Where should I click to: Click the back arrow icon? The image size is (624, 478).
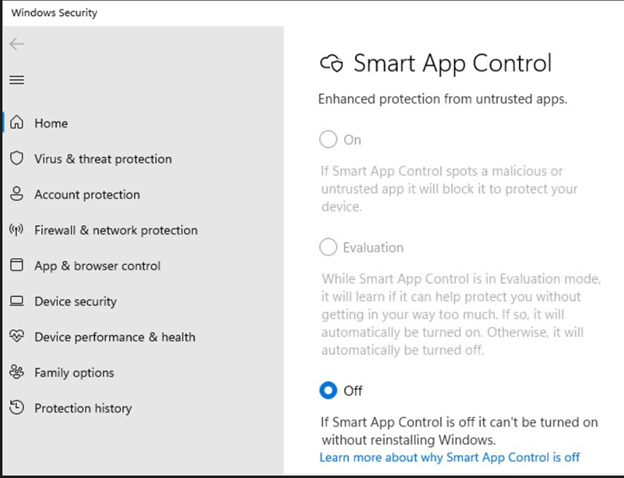pyautogui.click(x=16, y=44)
